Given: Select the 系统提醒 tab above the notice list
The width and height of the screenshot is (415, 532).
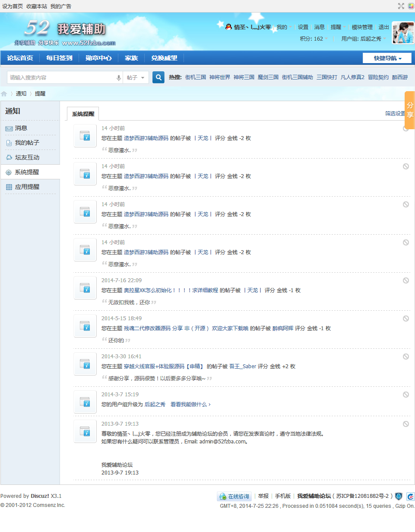Looking at the screenshot, I should click(x=83, y=114).
